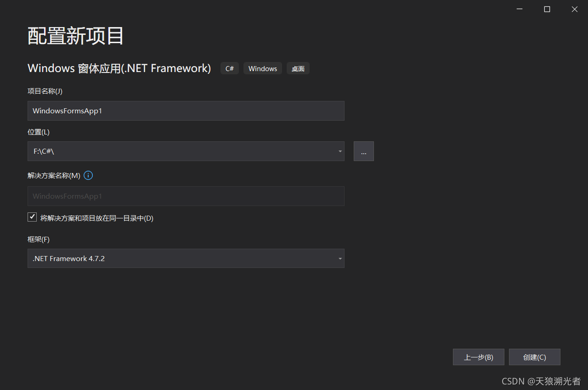Click the 框架(F) label
The height and width of the screenshot is (390, 588).
click(39, 239)
